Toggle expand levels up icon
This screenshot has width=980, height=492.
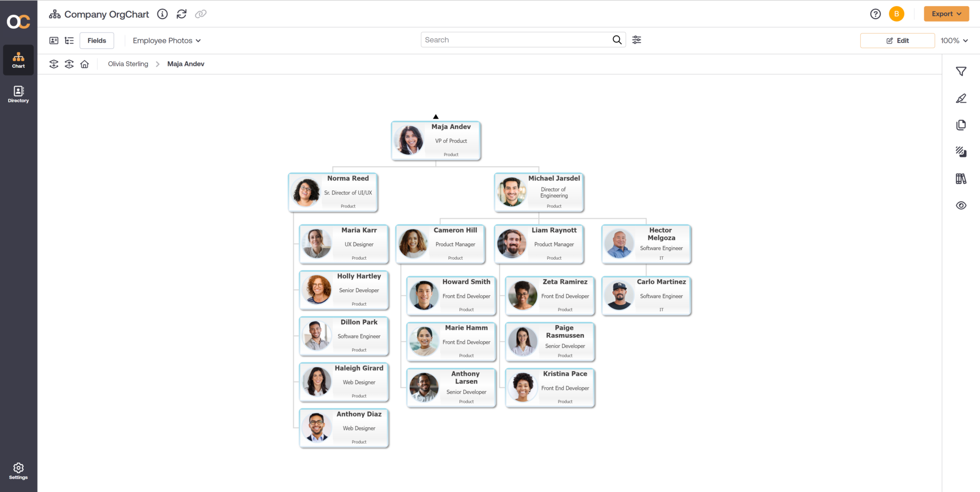69,64
